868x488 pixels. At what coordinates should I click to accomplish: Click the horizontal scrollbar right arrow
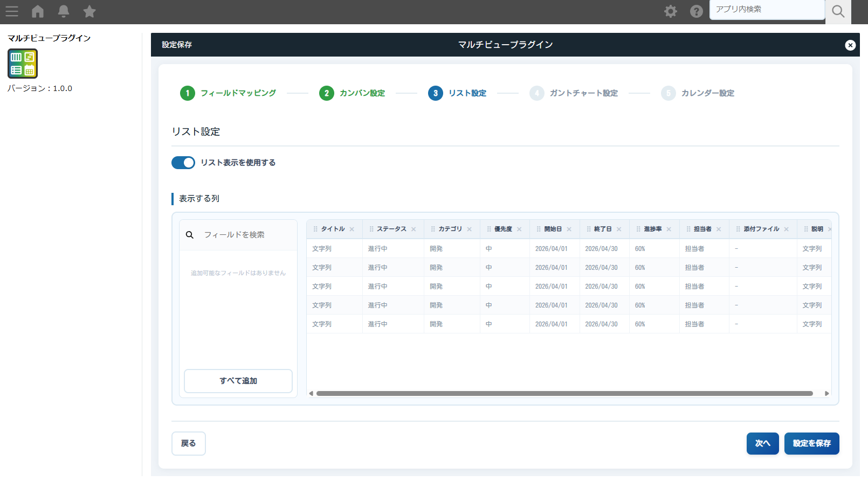point(826,394)
